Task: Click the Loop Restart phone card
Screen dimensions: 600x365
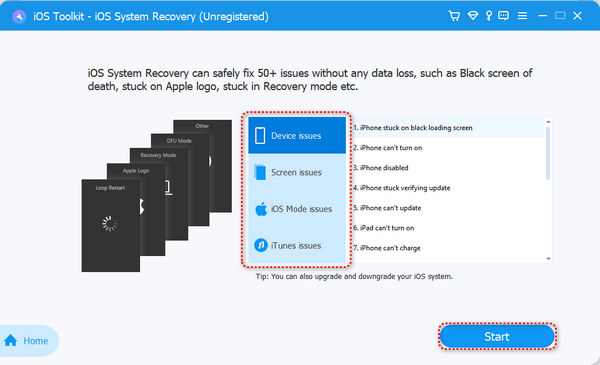Action: pos(111,226)
